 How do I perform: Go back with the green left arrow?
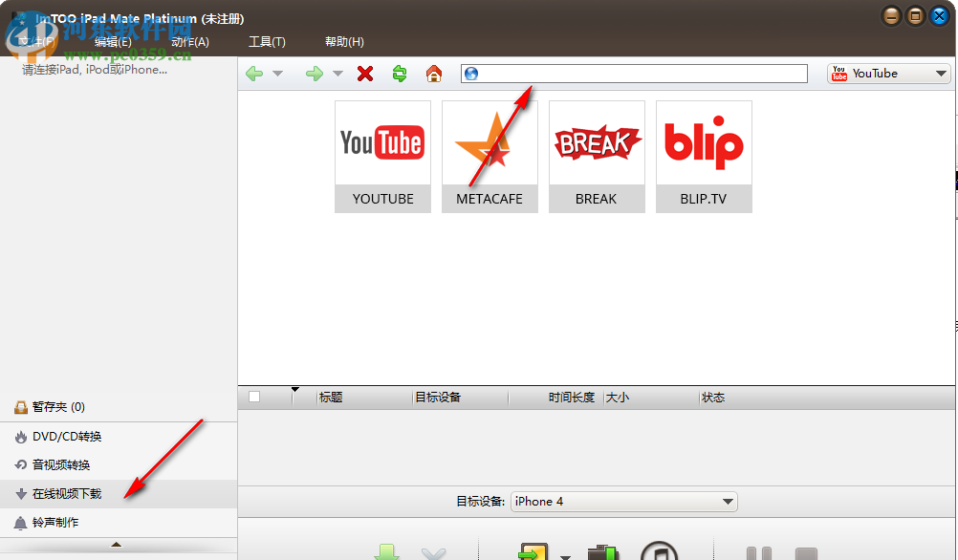(254, 74)
